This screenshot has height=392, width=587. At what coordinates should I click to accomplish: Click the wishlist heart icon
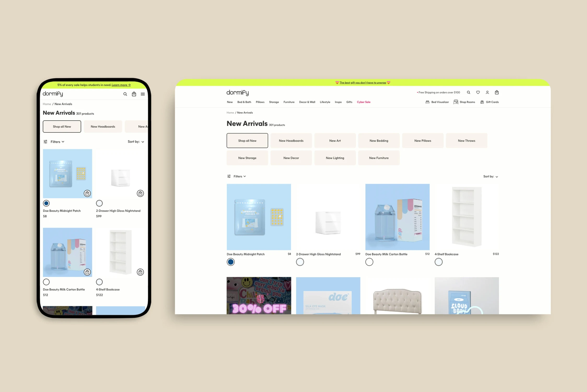click(477, 92)
